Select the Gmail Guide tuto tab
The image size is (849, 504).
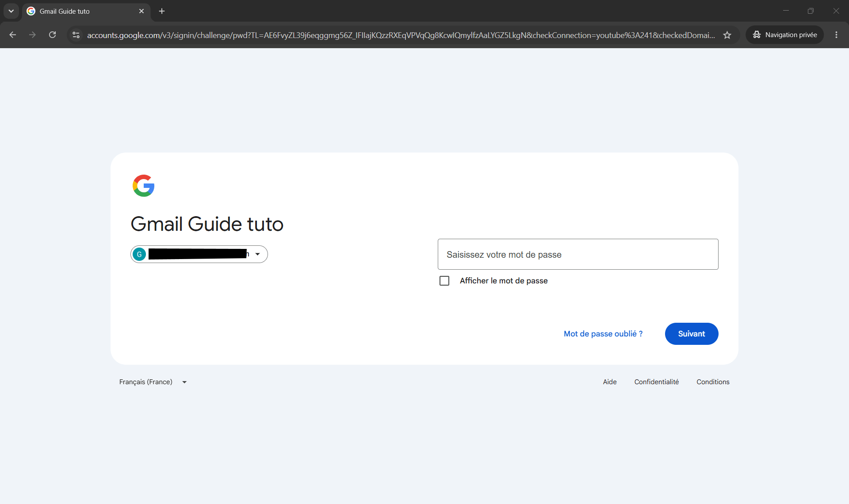(x=86, y=11)
